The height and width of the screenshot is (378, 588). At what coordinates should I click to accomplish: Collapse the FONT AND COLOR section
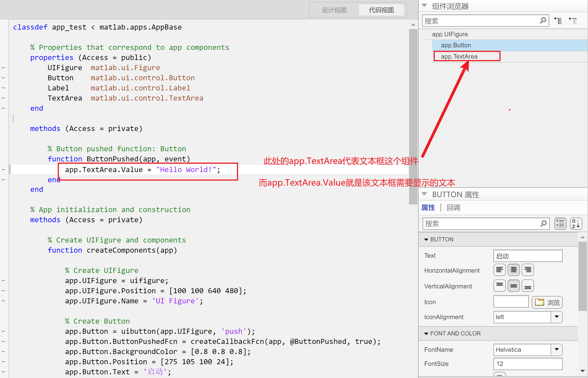426,333
